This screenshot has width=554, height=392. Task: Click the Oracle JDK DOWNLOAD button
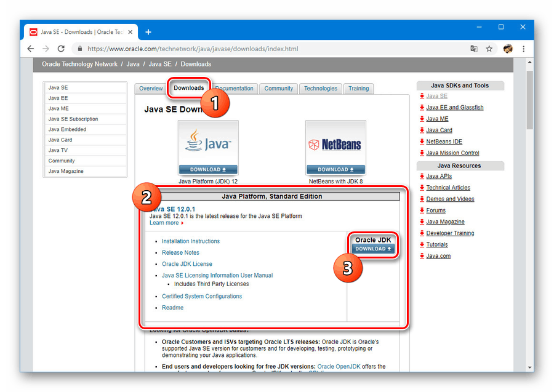click(373, 249)
